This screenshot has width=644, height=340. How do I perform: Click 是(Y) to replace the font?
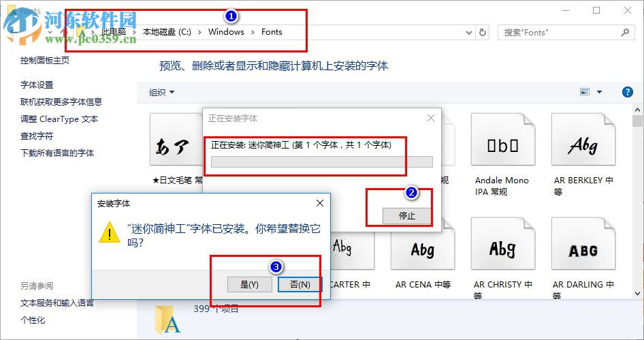pyautogui.click(x=249, y=285)
